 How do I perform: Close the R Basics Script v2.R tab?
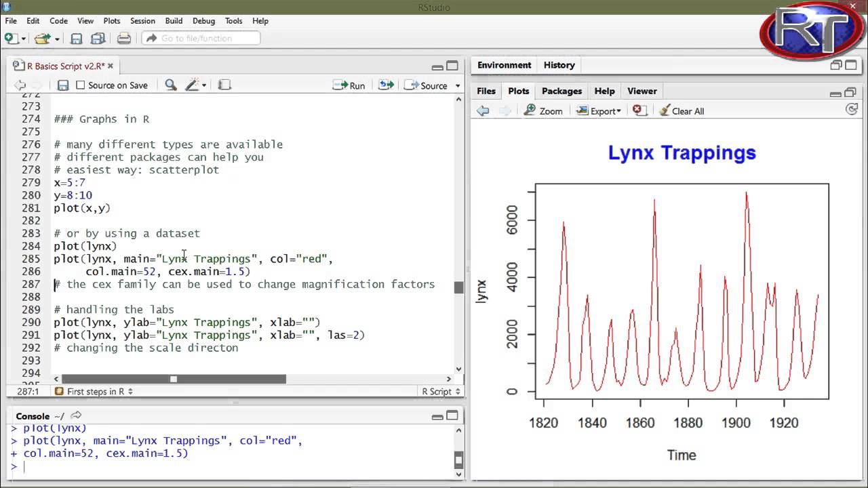coord(111,66)
